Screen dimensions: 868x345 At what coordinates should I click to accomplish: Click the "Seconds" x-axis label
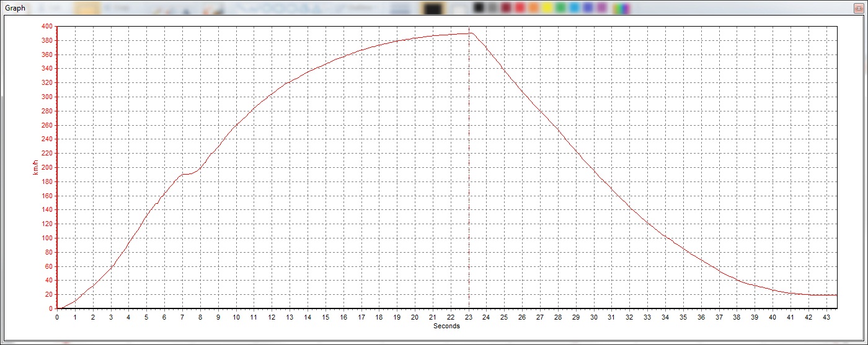[x=446, y=326]
